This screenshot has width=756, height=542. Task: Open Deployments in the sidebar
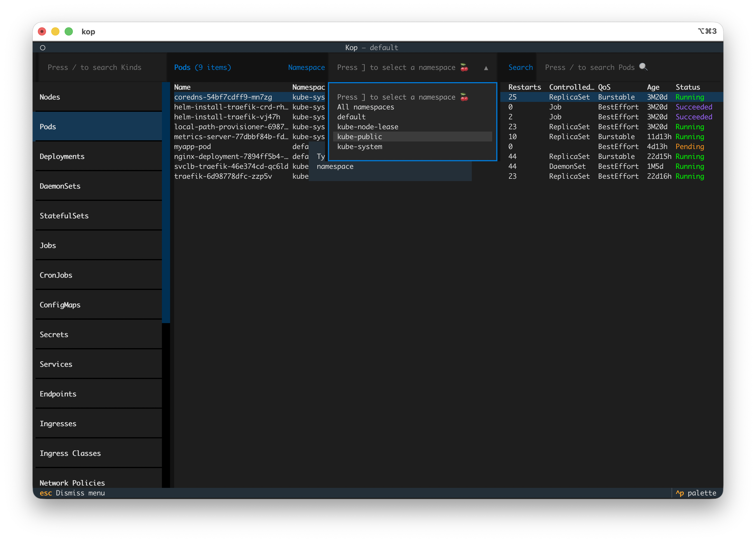pyautogui.click(x=99, y=156)
